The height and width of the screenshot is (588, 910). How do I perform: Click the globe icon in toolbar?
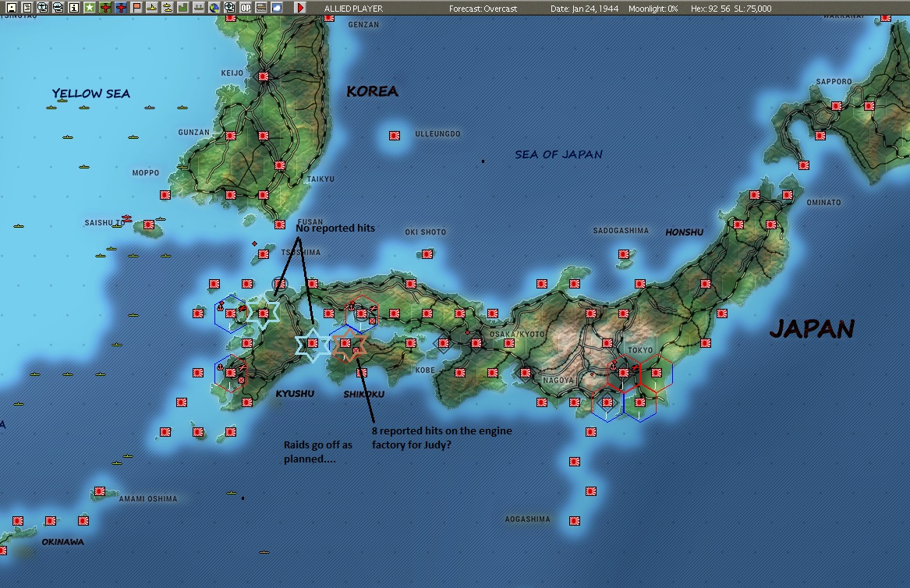pyautogui.click(x=214, y=8)
